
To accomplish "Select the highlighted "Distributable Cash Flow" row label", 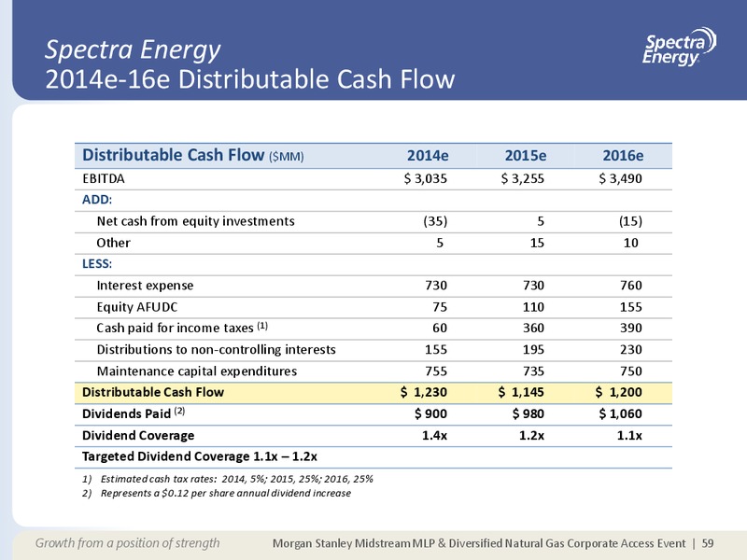I will click(153, 392).
